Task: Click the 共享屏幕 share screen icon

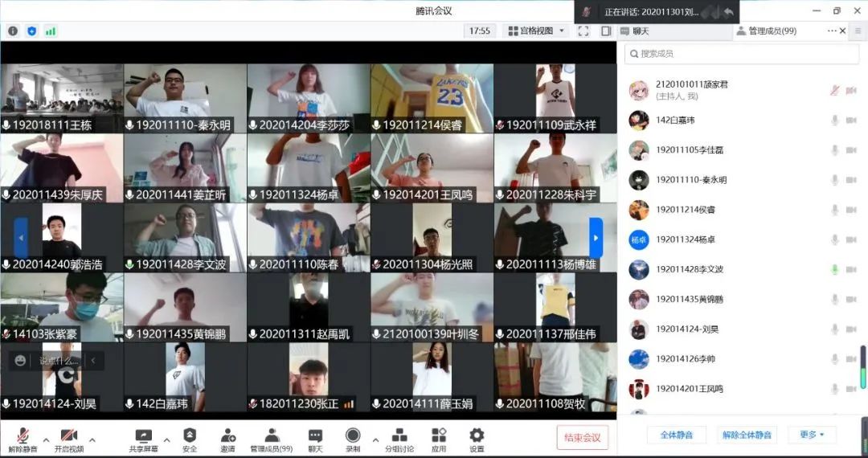Action: click(144, 436)
